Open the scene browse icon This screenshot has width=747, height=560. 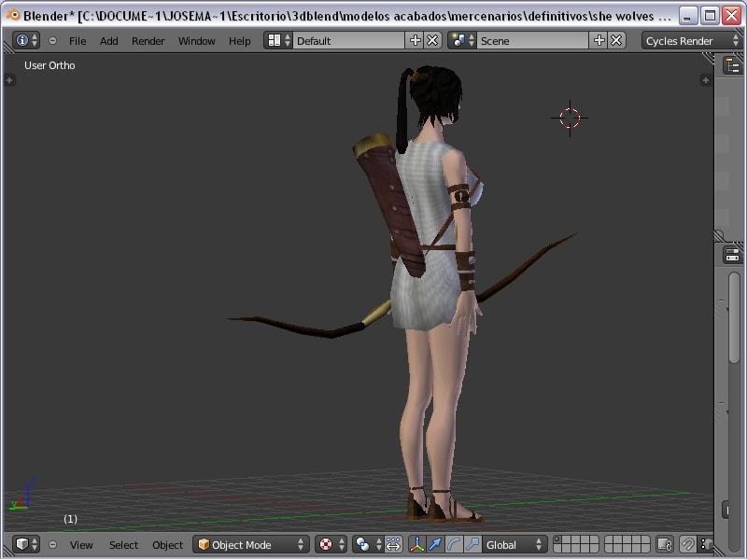462,40
